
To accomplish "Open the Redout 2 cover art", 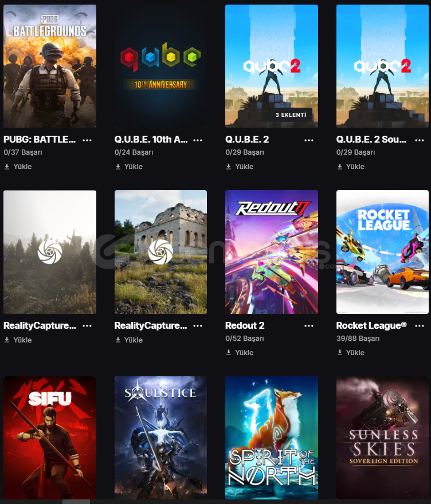I will pos(272,252).
